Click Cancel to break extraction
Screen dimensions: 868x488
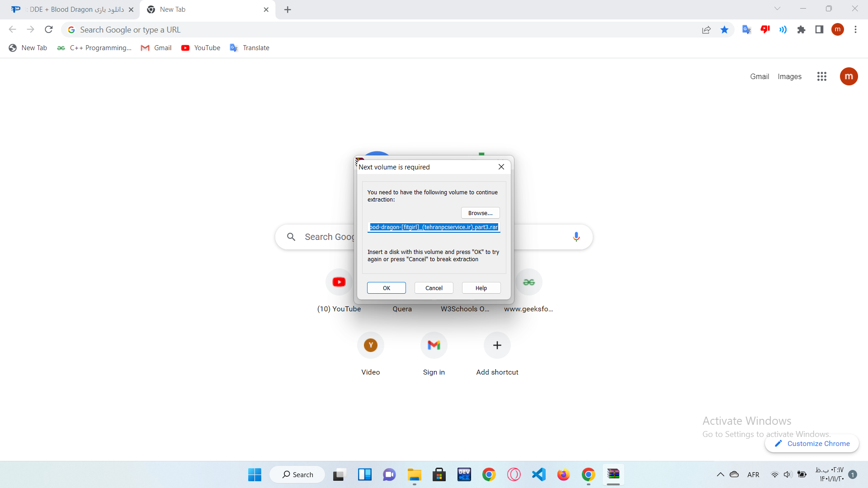[434, 288]
